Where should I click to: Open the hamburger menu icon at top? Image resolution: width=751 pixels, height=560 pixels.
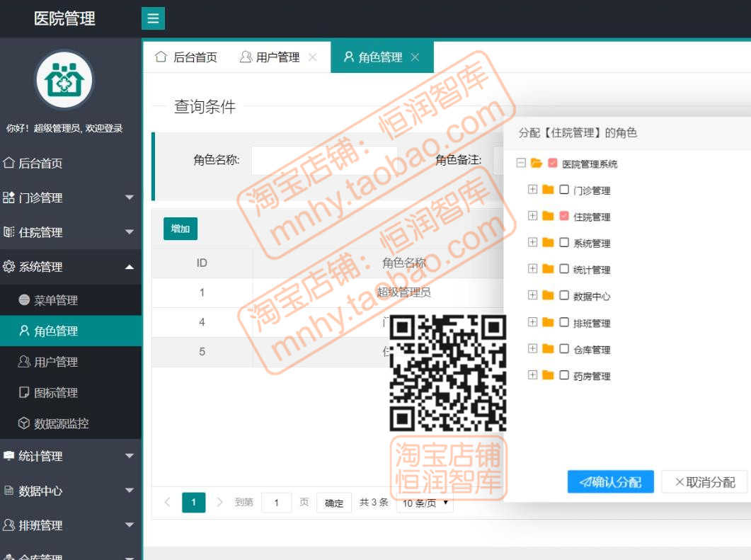[153, 18]
